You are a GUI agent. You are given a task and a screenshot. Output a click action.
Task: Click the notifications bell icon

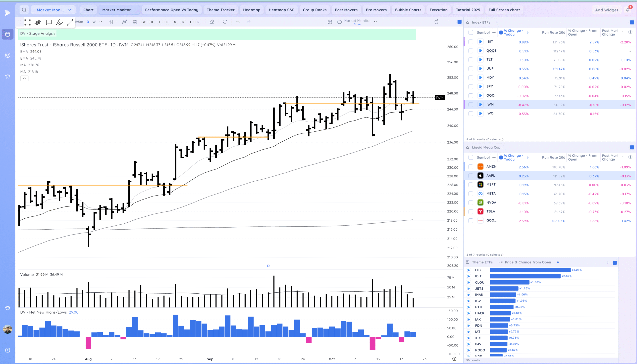628,10
